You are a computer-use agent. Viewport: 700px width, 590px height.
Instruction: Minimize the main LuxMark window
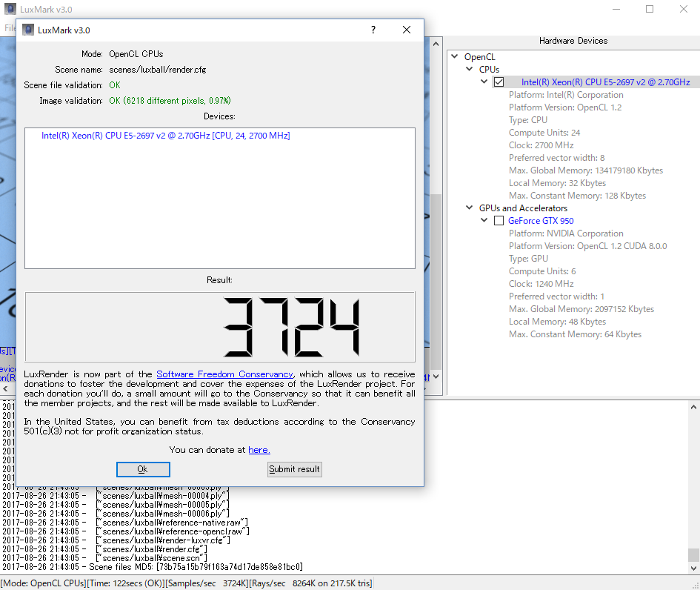[x=616, y=9]
